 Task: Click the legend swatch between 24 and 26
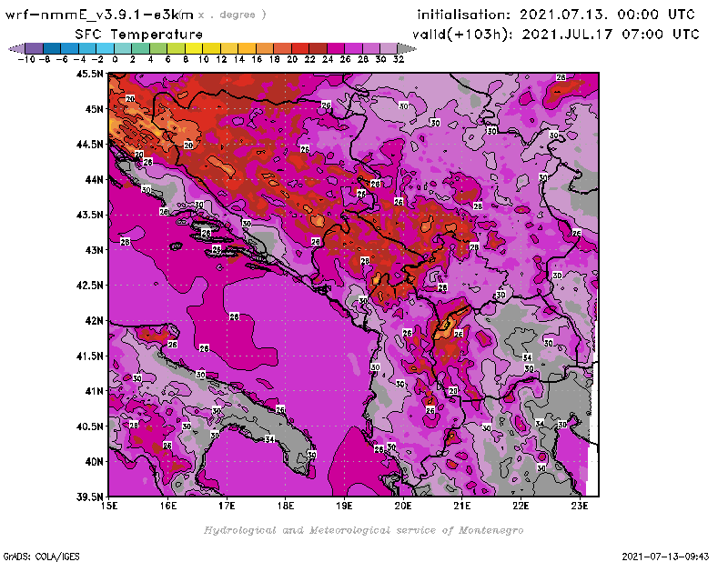pos(336,48)
